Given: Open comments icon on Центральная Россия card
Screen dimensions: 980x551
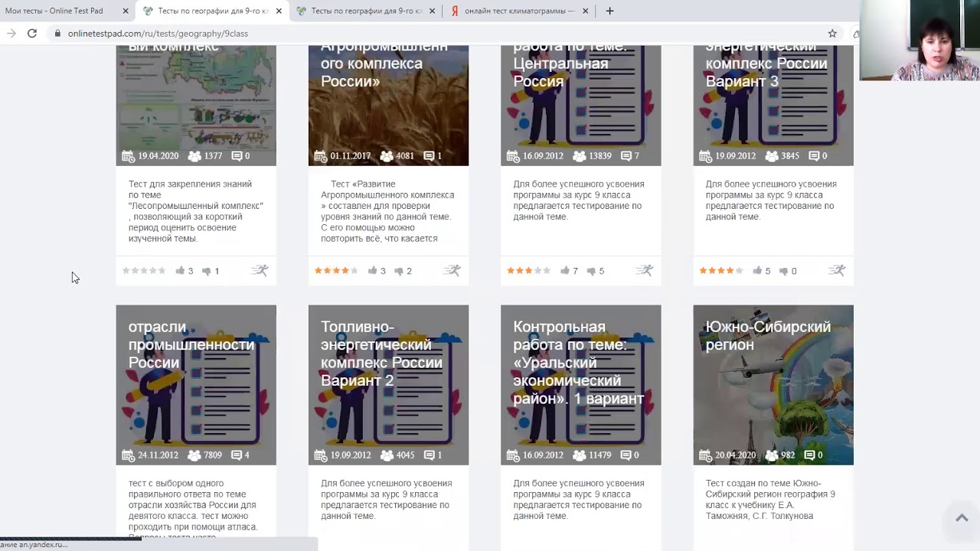Looking at the screenshot, I should tap(626, 156).
